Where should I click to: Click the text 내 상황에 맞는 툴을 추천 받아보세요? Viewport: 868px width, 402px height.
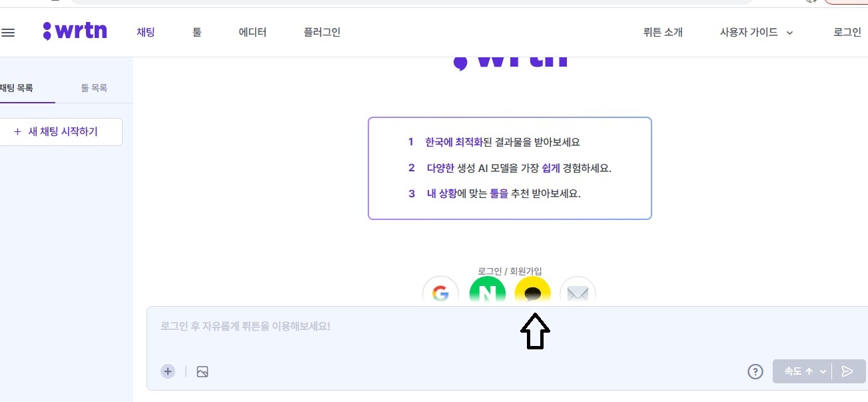coord(504,194)
